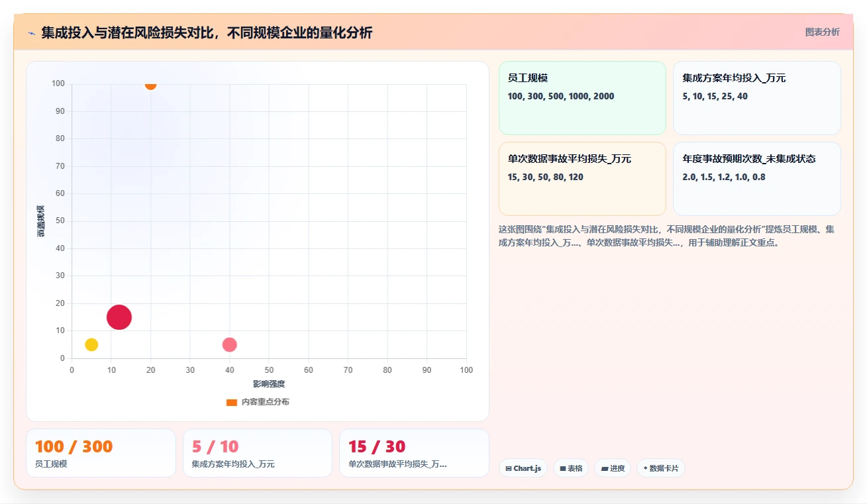The width and height of the screenshot is (867, 504).
Task: Click the 覆盖规模 y-axis label
Action: point(40,221)
